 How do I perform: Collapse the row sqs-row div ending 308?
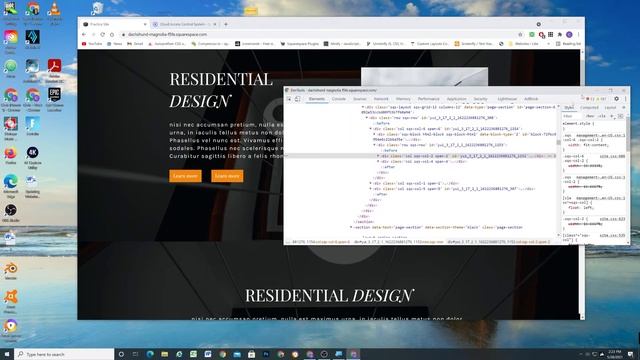pos(367,118)
